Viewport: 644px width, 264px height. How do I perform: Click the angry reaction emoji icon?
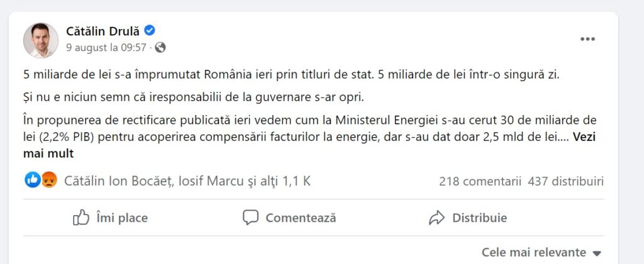[x=49, y=180]
